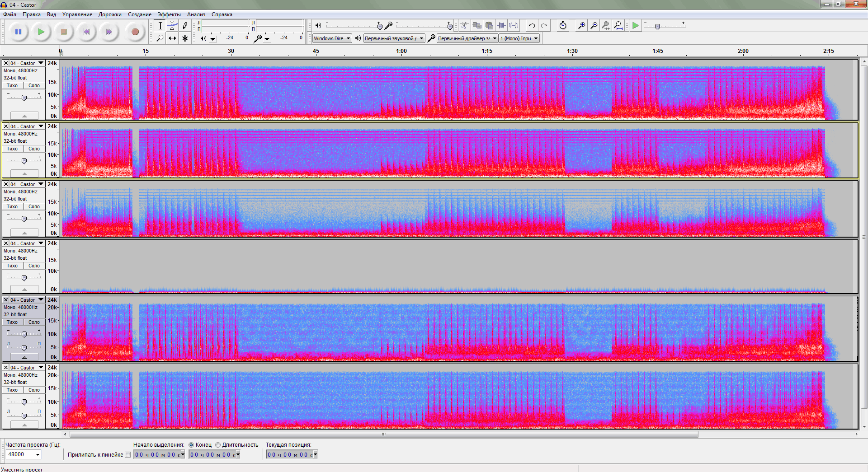Open the 'Анализ' menu

pyautogui.click(x=196, y=14)
